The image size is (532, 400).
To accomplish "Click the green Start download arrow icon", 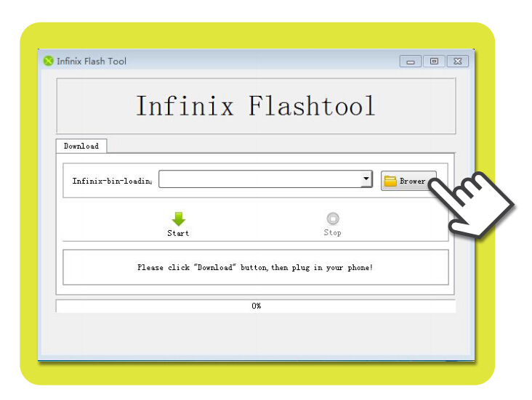I will point(178,219).
